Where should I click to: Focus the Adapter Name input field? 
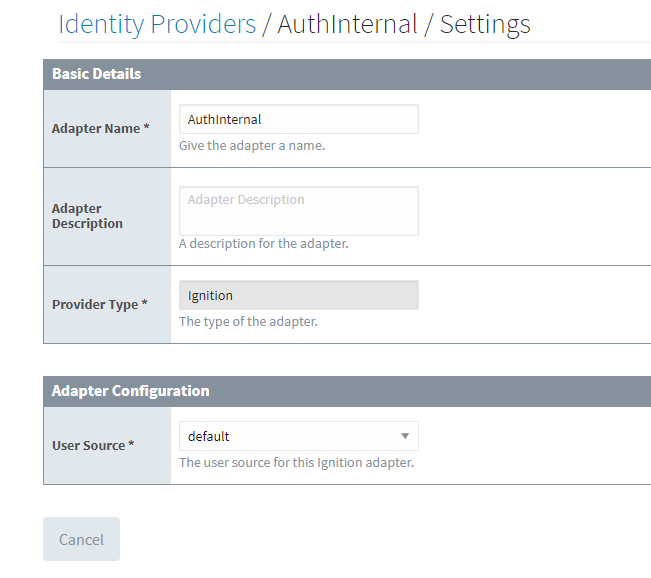(298, 119)
